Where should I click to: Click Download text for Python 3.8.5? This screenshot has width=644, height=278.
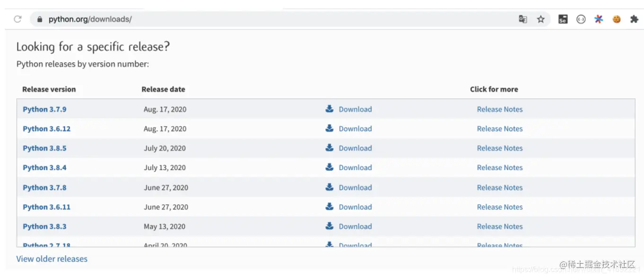[355, 148]
